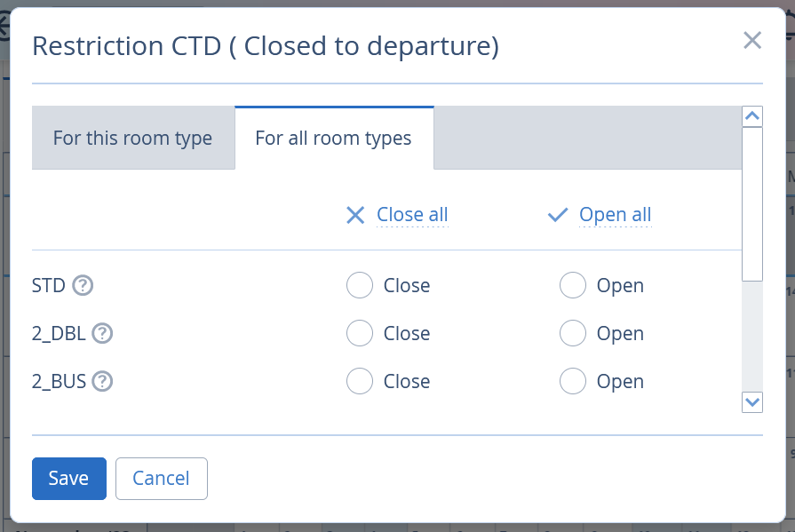Click the vertical scrollbar thumb
The height and width of the screenshot is (532, 795).
click(752, 204)
